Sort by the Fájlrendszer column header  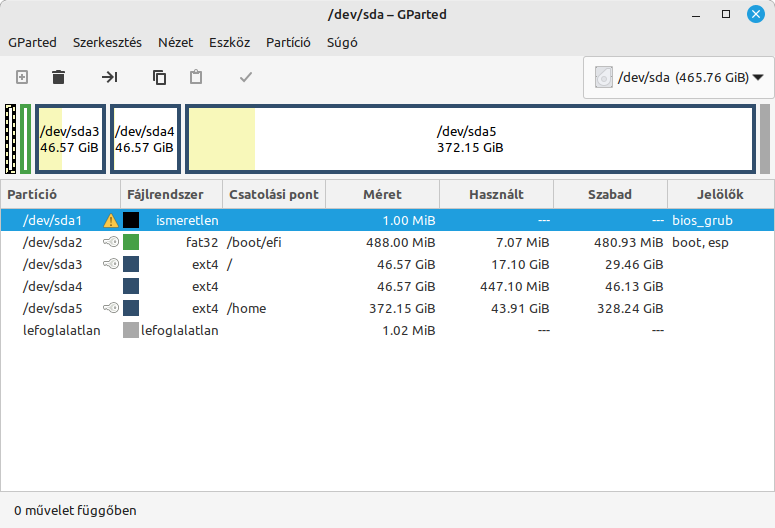click(172, 194)
